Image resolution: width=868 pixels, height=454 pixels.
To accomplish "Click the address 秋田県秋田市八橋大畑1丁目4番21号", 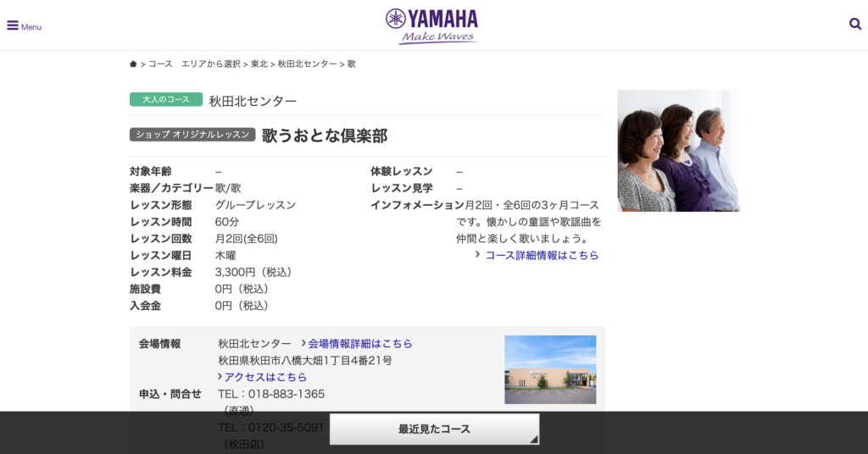I will 305,361.
